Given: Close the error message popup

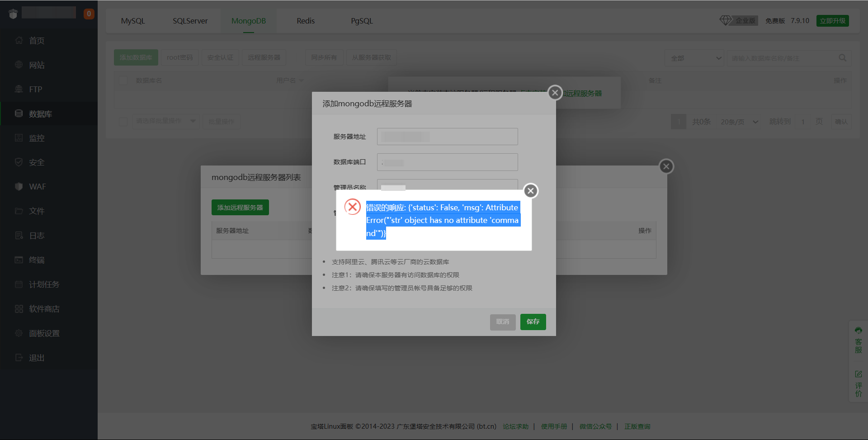Looking at the screenshot, I should [531, 191].
